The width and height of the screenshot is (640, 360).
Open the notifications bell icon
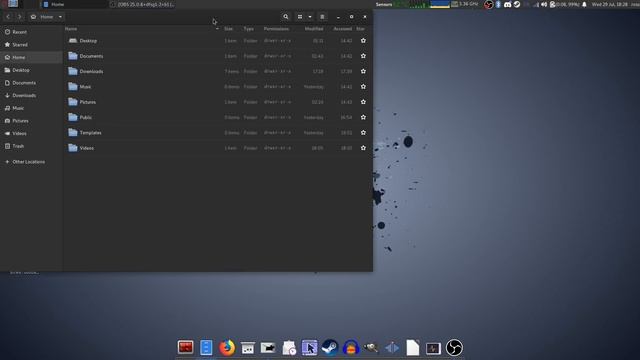click(584, 4)
